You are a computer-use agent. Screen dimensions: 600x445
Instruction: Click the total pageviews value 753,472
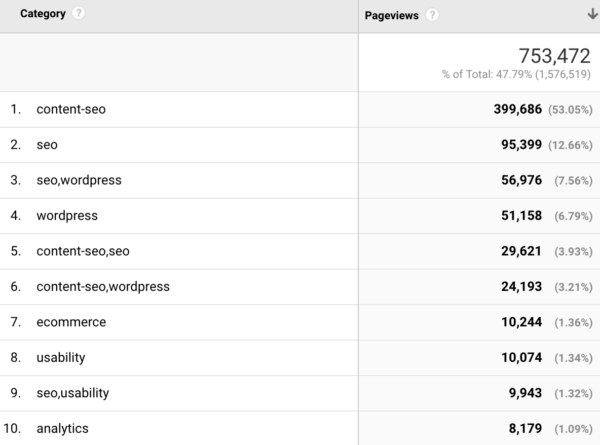click(x=554, y=56)
